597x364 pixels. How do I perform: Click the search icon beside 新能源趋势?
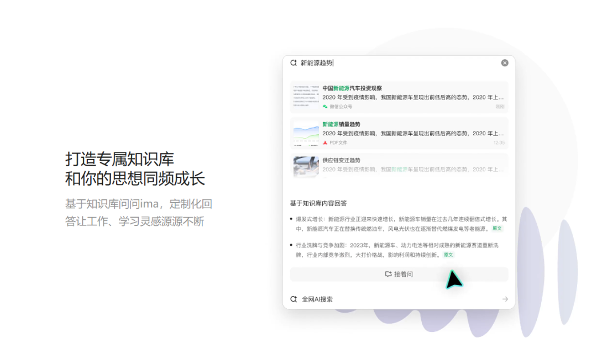294,63
